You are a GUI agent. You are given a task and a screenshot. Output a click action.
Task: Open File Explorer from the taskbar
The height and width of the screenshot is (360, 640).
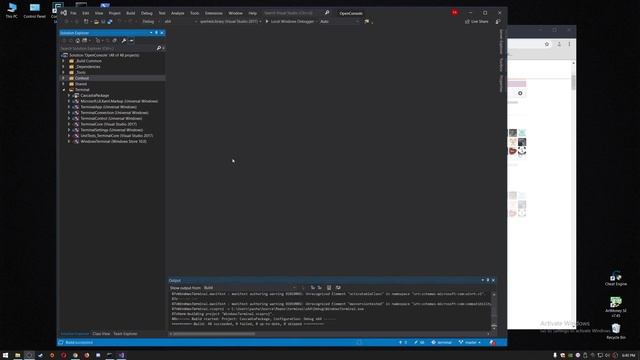(18, 355)
